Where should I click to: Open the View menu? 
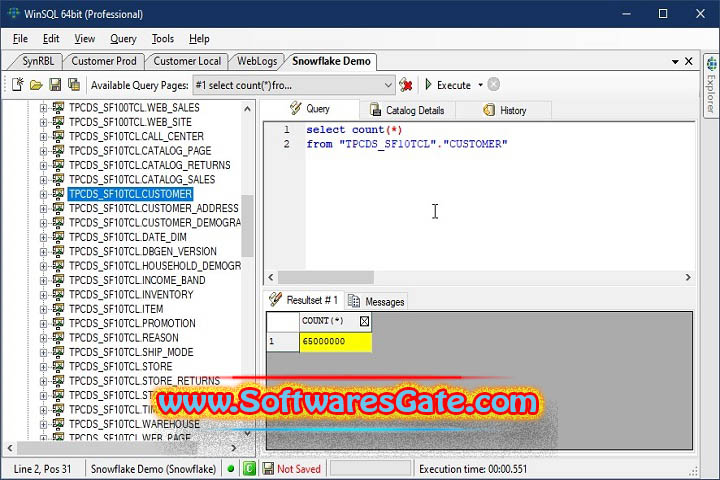point(84,39)
